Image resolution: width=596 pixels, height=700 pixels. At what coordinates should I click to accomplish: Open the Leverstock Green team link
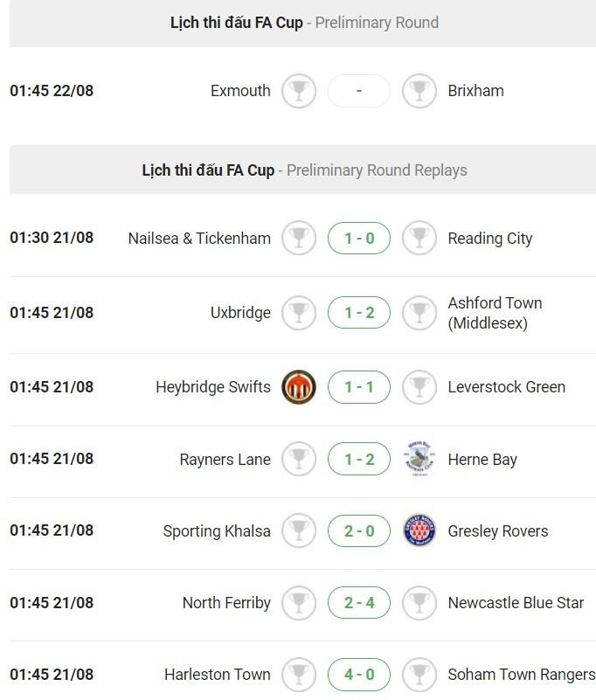click(506, 387)
